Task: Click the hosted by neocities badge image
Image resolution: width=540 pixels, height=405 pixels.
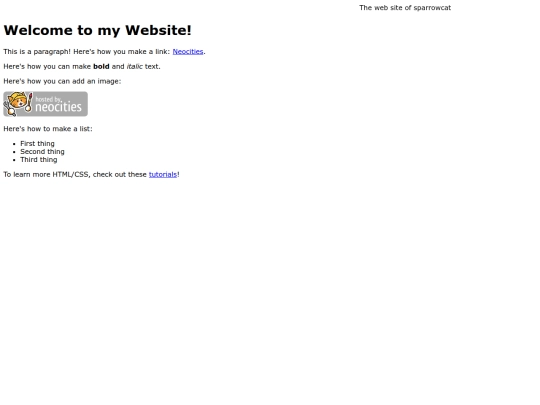Action: point(45,104)
